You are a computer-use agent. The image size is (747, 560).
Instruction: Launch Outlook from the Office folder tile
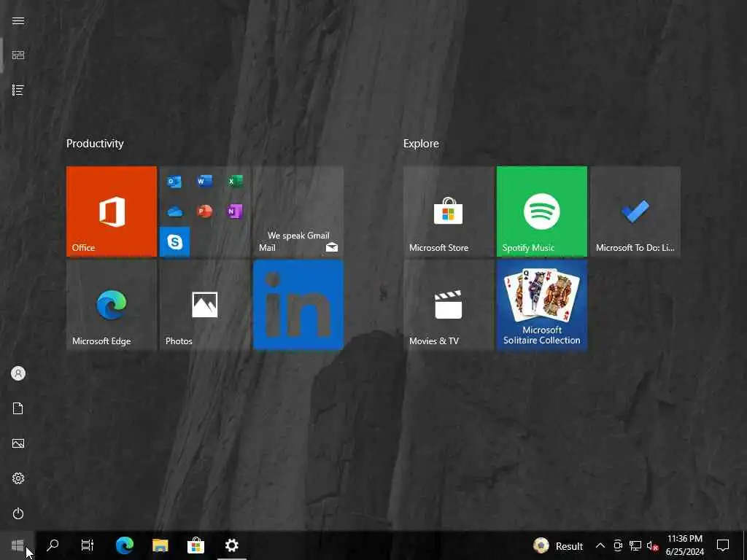coord(174,182)
